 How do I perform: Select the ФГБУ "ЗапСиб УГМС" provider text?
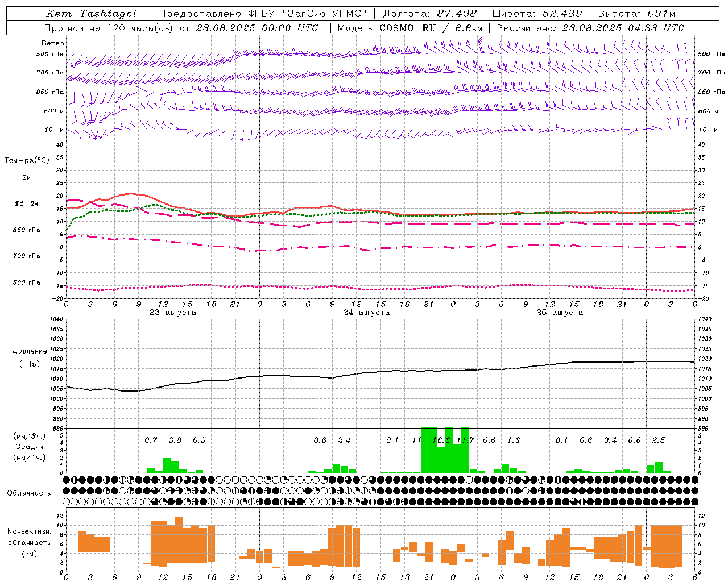point(308,14)
